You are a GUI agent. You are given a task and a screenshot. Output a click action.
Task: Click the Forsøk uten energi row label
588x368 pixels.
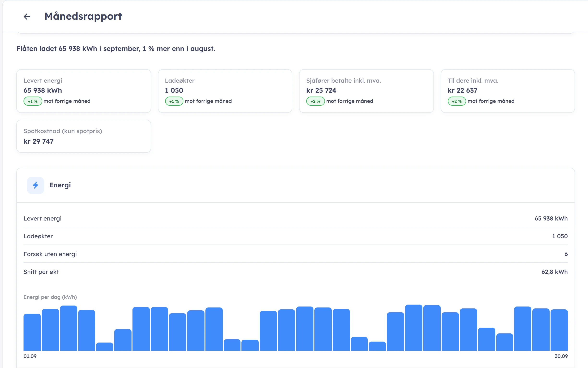(x=50, y=254)
